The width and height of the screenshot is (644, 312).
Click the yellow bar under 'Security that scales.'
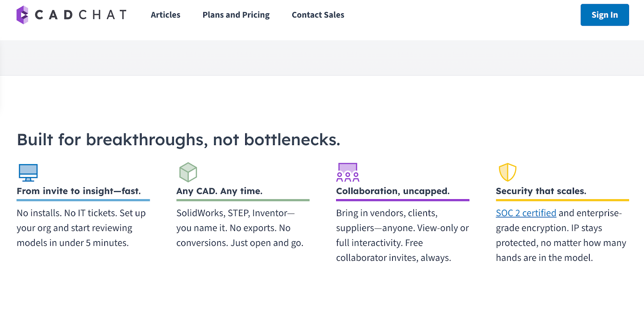562,200
